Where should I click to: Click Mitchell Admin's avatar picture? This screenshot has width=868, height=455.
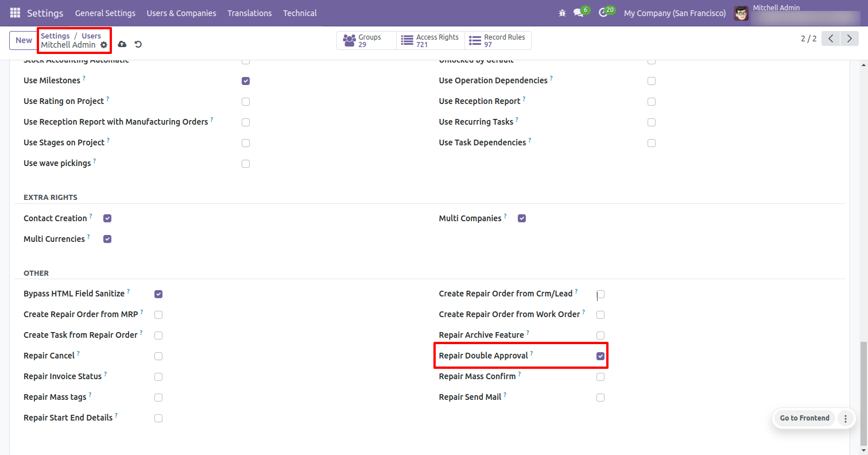coord(741,13)
